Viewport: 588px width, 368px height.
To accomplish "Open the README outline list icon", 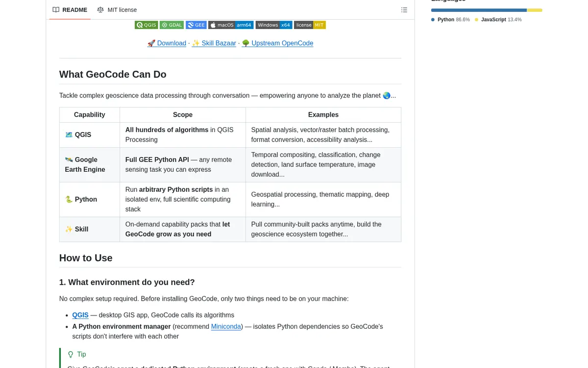I will tap(404, 10).
